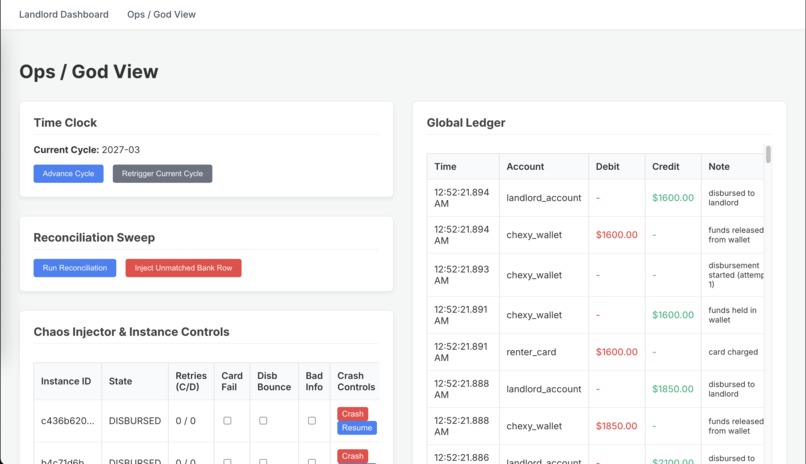
Task: Toggle Bad Info checkbox for c436b620
Action: tap(312, 420)
